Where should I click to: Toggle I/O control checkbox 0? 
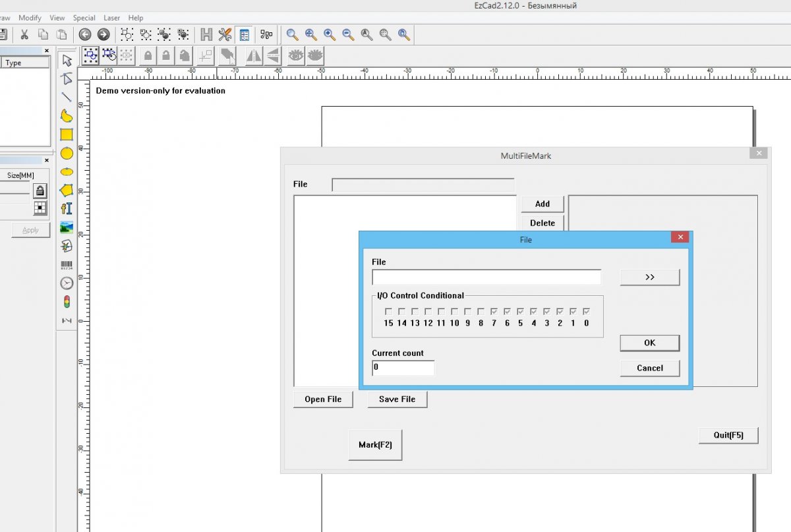click(586, 311)
